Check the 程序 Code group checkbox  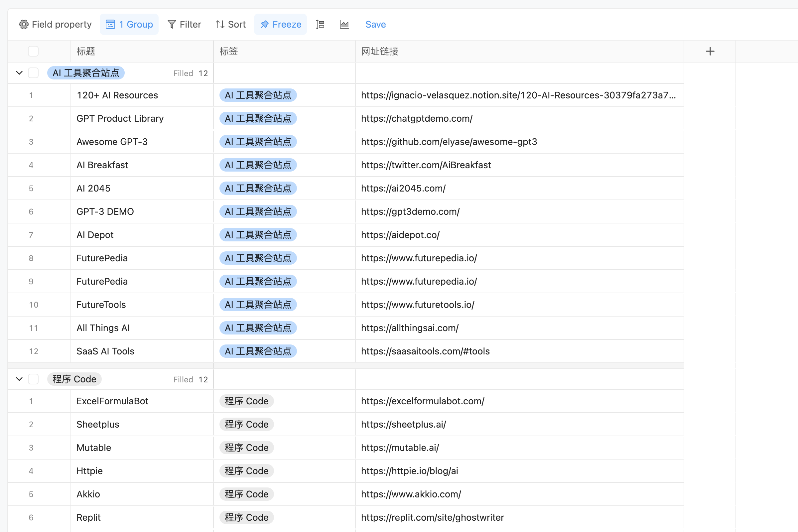[x=33, y=379]
